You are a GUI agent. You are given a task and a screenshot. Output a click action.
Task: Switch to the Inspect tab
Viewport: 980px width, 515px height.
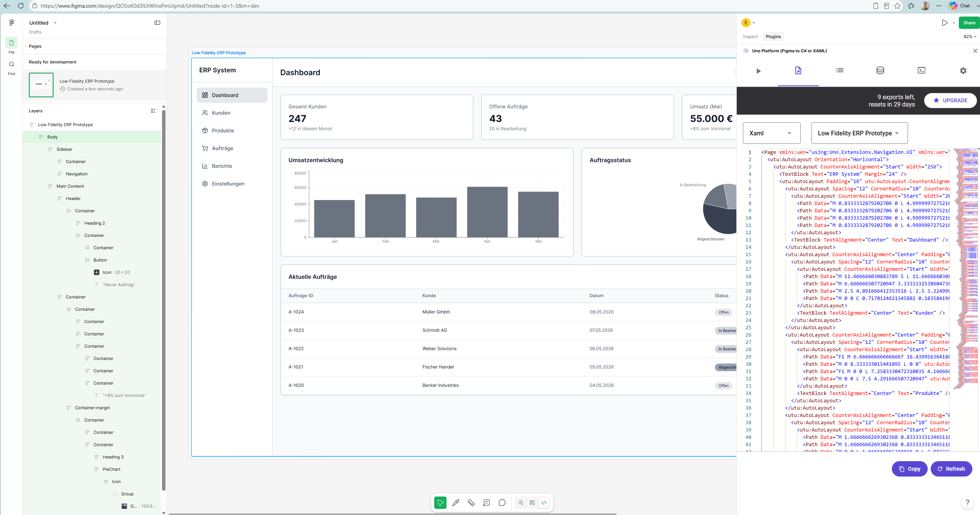(750, 37)
